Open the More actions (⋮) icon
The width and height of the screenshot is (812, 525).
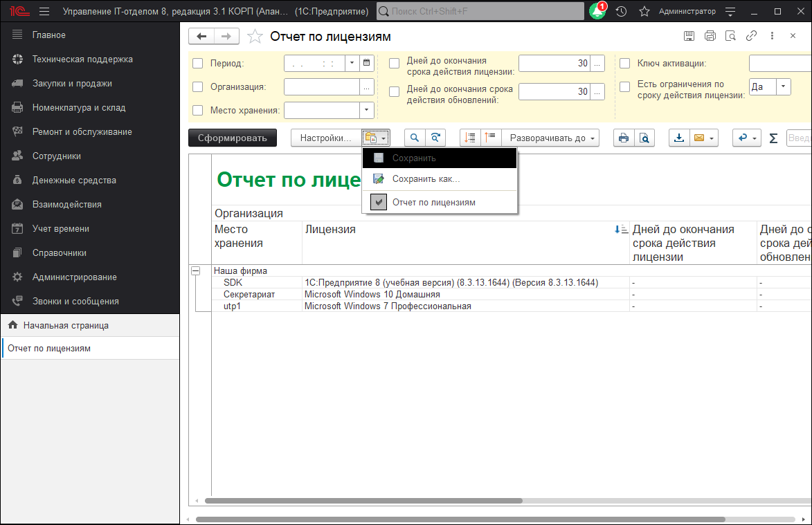(x=772, y=36)
